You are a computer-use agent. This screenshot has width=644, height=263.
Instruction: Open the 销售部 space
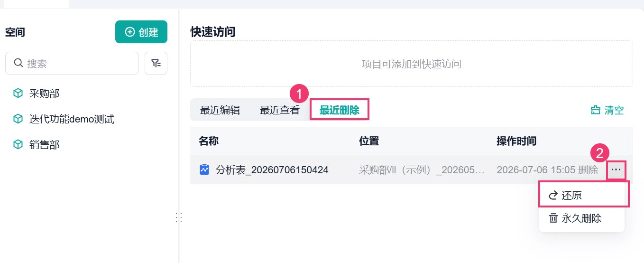click(x=45, y=145)
